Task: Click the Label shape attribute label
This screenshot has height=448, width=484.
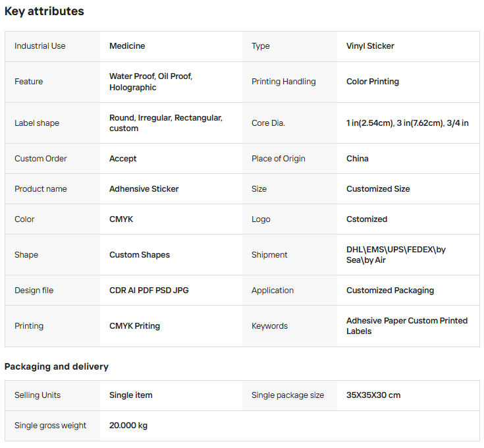Action: click(x=37, y=123)
